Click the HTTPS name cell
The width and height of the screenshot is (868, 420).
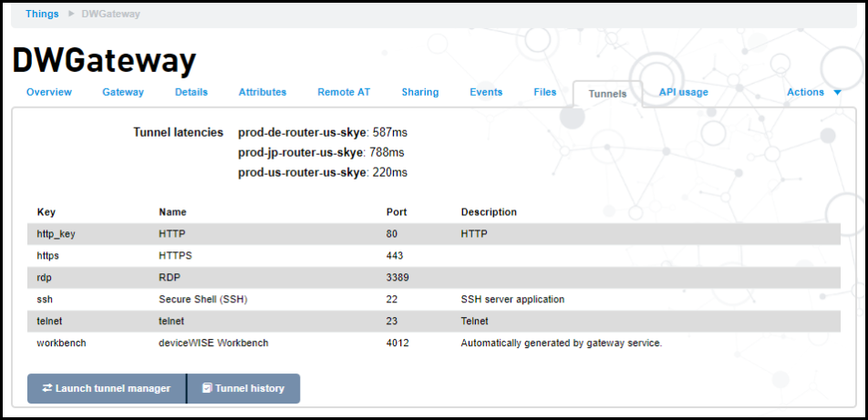175,256
